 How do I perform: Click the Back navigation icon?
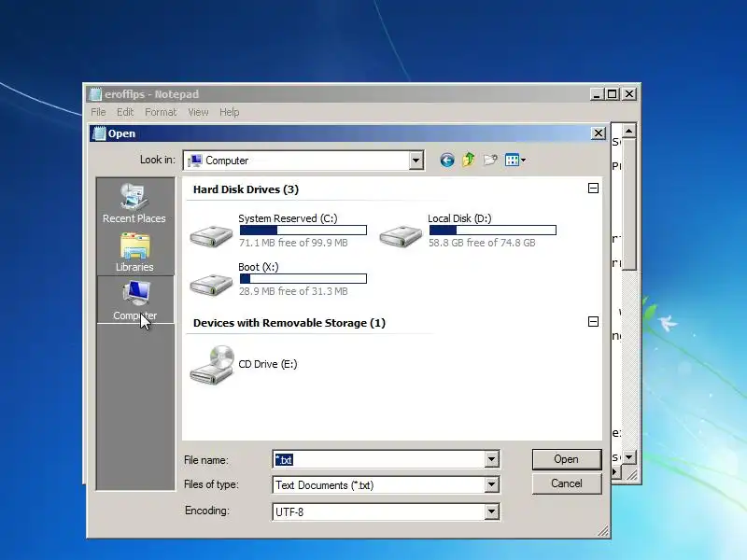(x=447, y=160)
